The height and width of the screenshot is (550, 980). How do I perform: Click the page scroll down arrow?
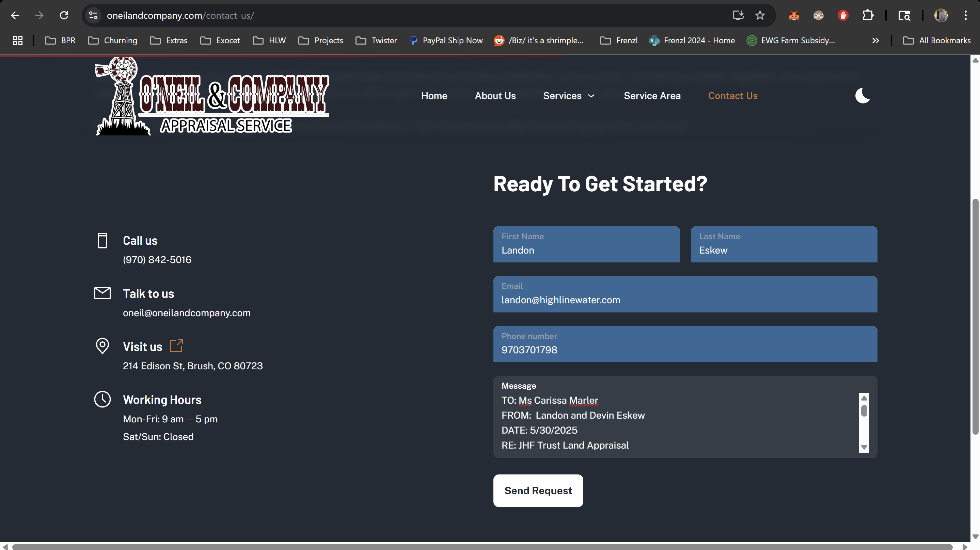(975, 537)
